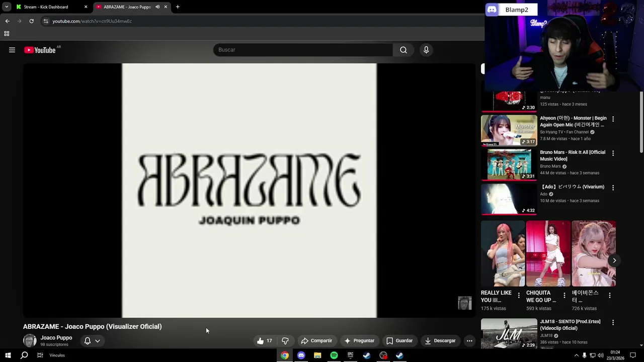The image size is (644, 362).
Task: Click the page vertical scrollbar
Action: point(641,122)
